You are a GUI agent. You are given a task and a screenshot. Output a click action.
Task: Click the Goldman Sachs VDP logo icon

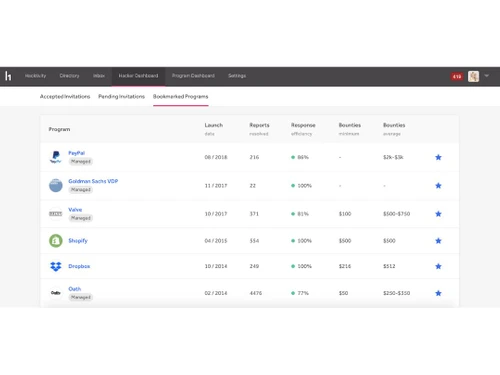(x=56, y=185)
